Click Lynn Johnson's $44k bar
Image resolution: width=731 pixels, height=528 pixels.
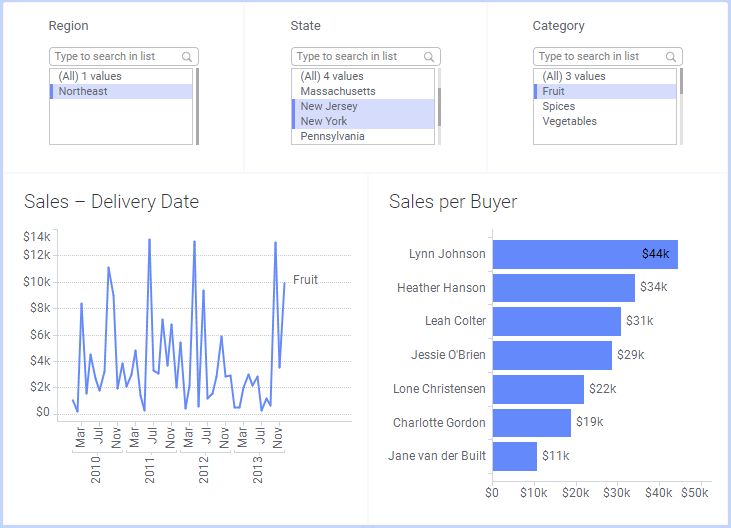coord(584,254)
